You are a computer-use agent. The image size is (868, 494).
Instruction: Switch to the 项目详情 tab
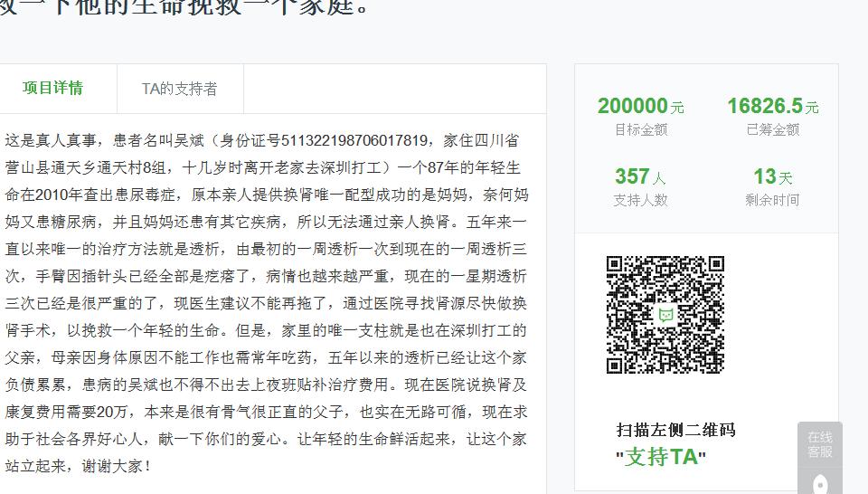pos(53,88)
